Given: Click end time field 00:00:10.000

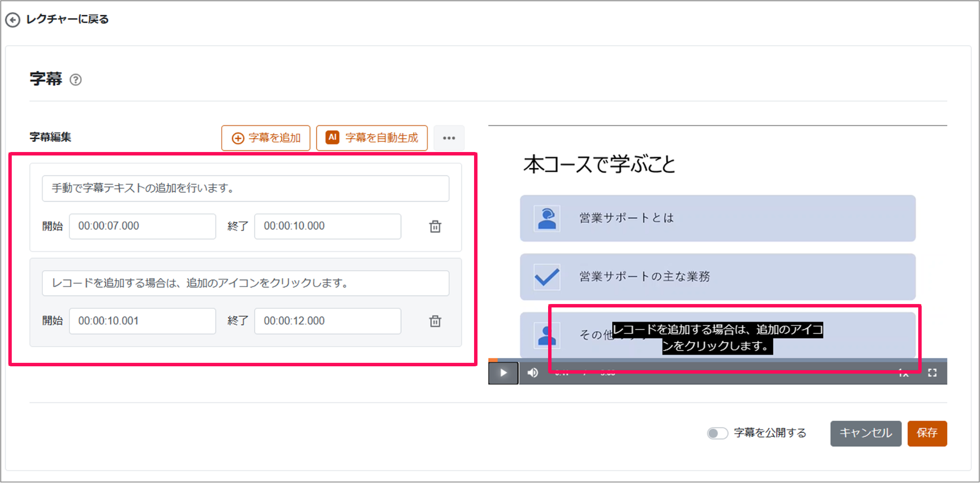Looking at the screenshot, I should (x=327, y=226).
